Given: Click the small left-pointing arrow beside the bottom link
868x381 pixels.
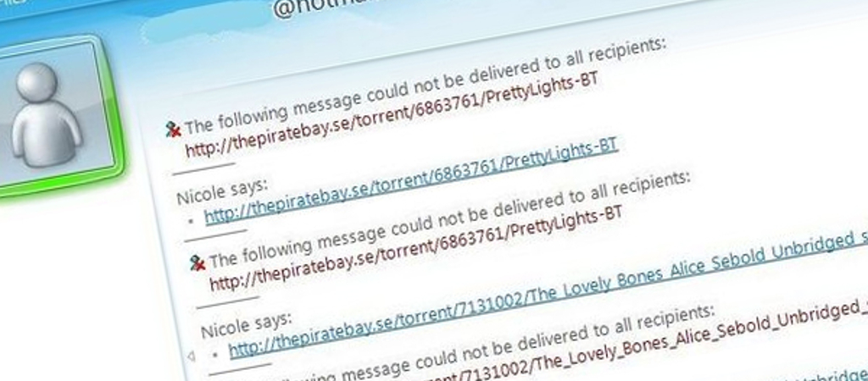Looking at the screenshot, I should coord(191,356).
